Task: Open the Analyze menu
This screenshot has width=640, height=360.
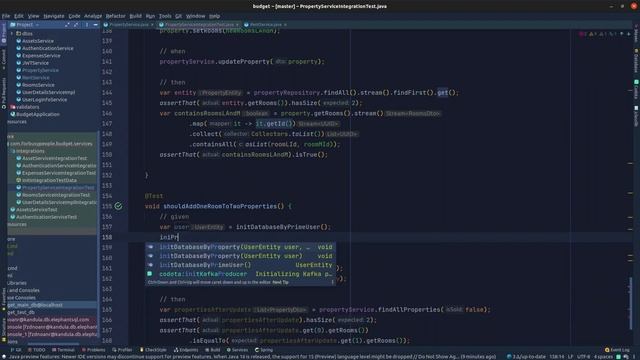Action: pyautogui.click(x=93, y=16)
